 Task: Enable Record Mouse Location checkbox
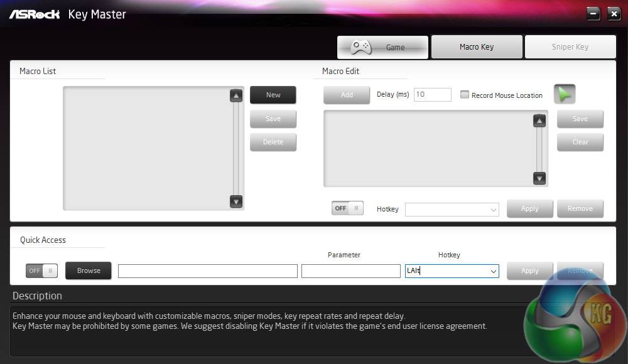coord(465,95)
